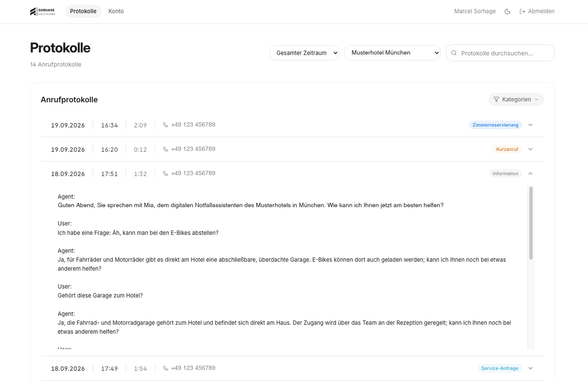Click the line 'Gehört diese Garage zum Hotel?'
588x381 pixels.
click(100, 296)
